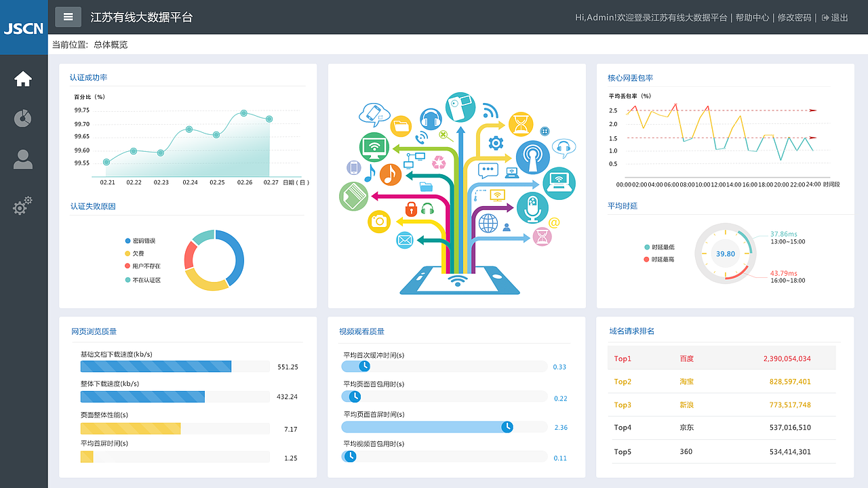Open the pie chart statistics sidebar icon
This screenshot has width=868, height=488.
coord(23,119)
